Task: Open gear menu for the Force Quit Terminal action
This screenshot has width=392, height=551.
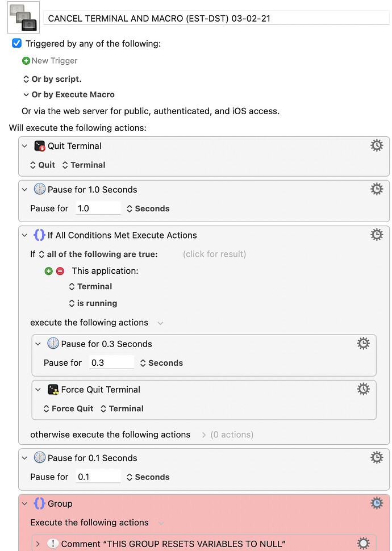Action: [363, 389]
